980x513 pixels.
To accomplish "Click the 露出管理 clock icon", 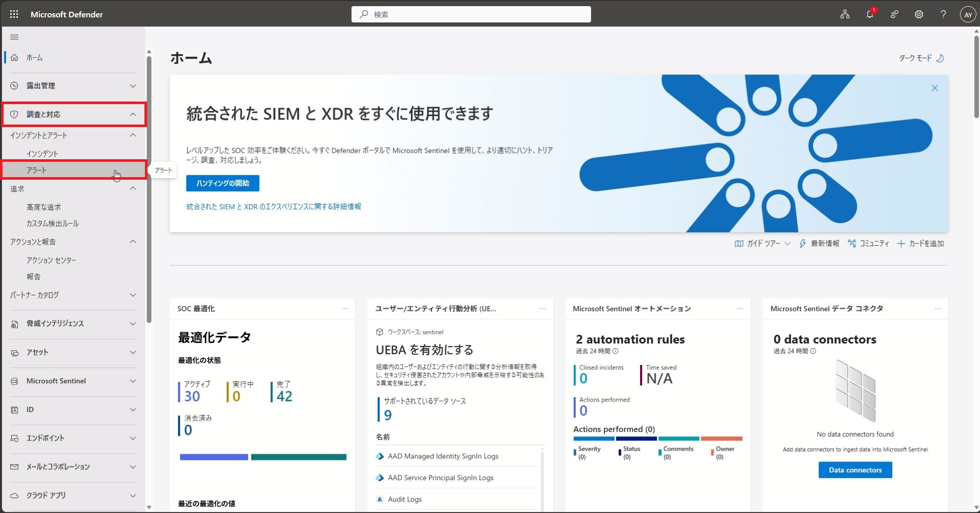I will (14, 86).
